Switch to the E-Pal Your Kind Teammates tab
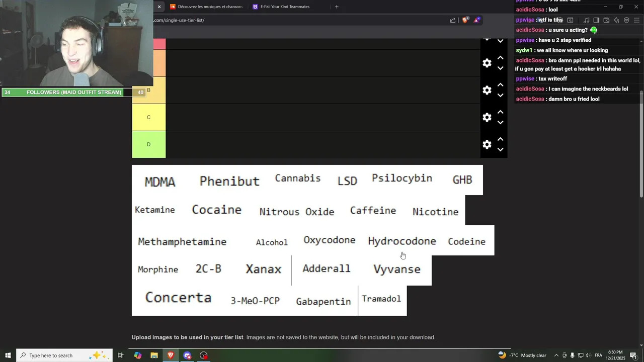The height and width of the screenshot is (362, 644). (288, 7)
